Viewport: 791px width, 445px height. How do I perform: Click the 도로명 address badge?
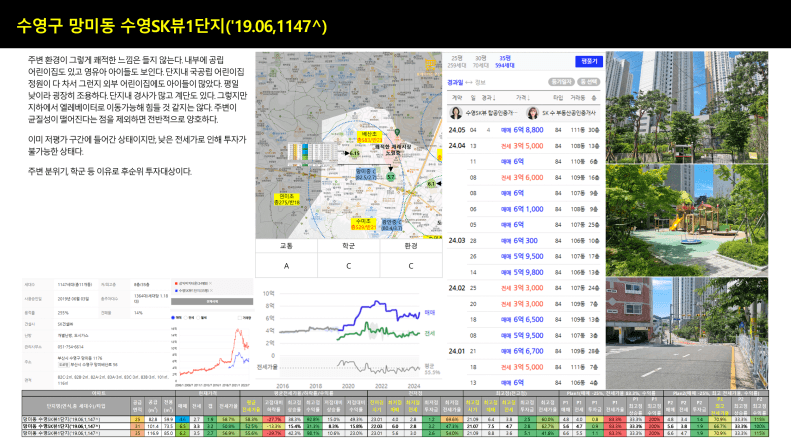(x=63, y=364)
